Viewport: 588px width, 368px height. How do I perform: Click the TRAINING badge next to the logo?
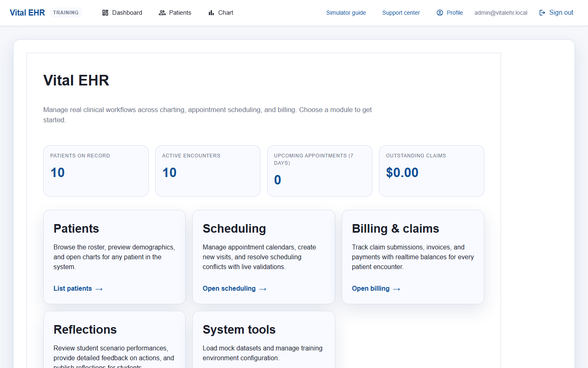tap(66, 12)
